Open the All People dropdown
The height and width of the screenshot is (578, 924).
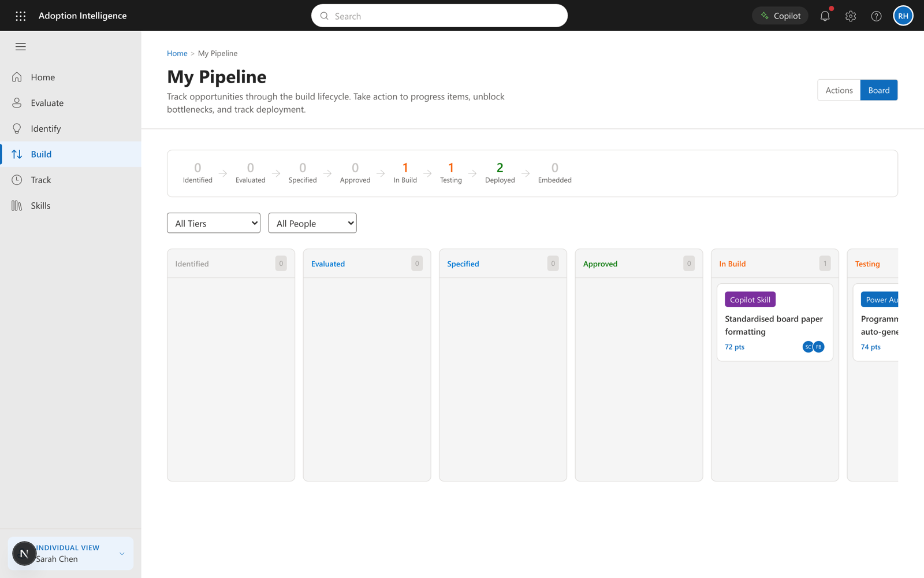coord(312,223)
